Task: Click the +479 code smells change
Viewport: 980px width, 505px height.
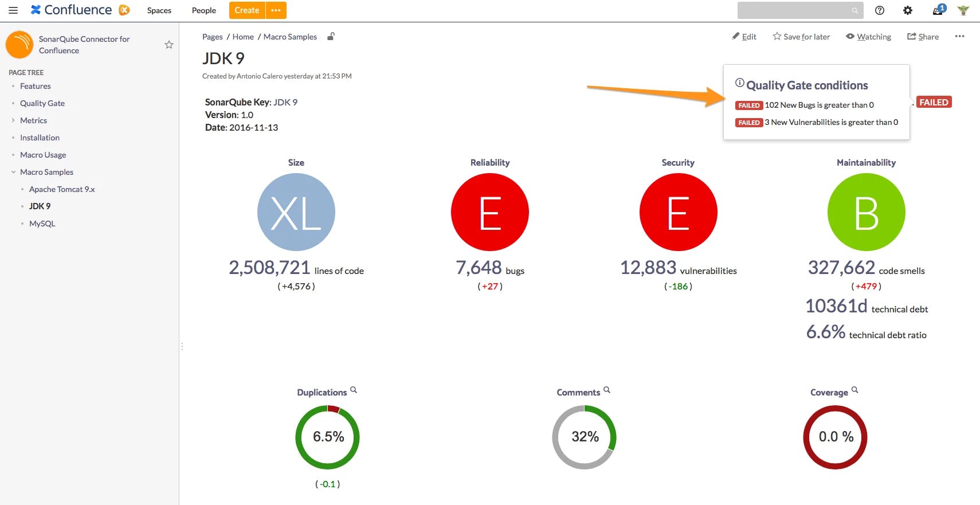Action: [x=867, y=286]
